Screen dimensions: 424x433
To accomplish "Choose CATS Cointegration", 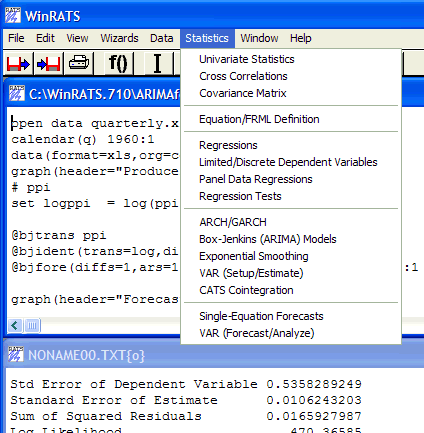I will tap(246, 290).
